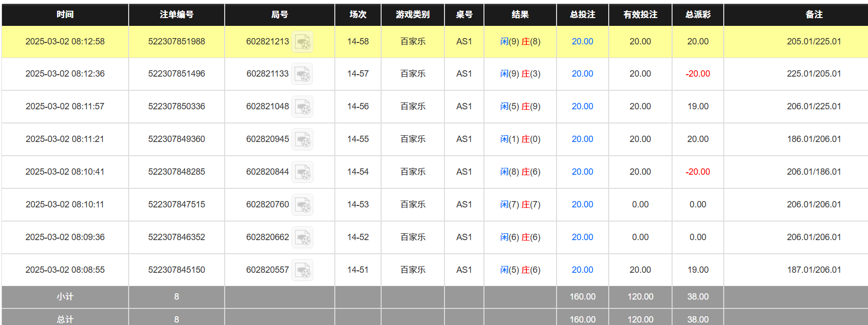The width and height of the screenshot is (868, 325).
Task: Open the video icon for round 602820945
Action: click(x=303, y=140)
